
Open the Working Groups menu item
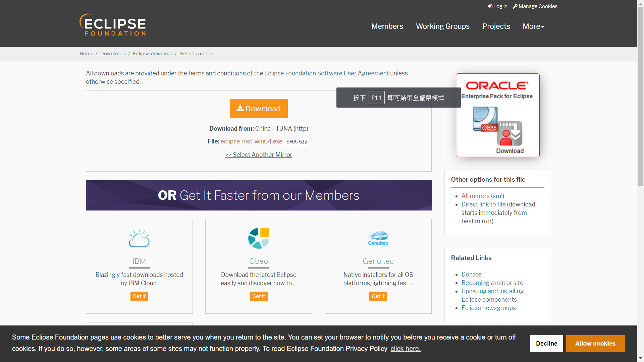pyautogui.click(x=442, y=26)
